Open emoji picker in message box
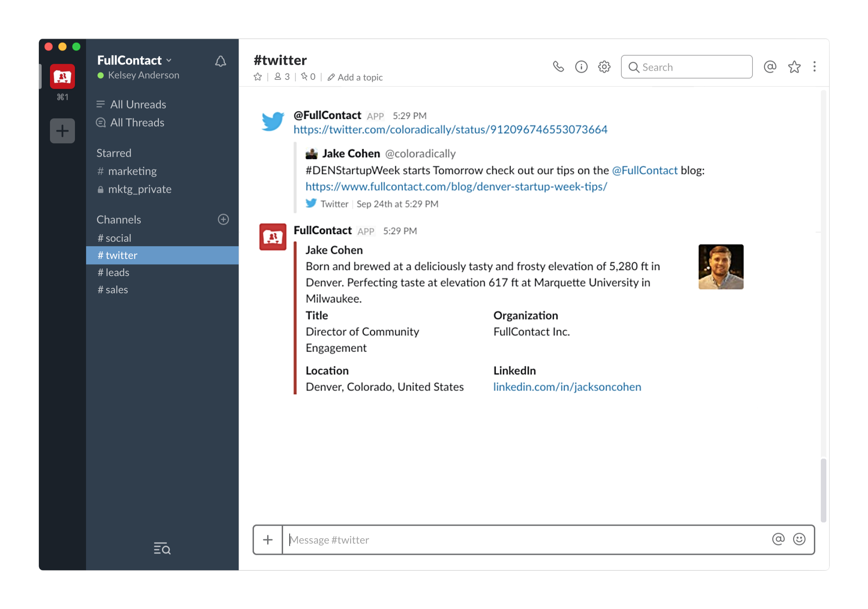The width and height of the screenshot is (868, 609). (799, 539)
